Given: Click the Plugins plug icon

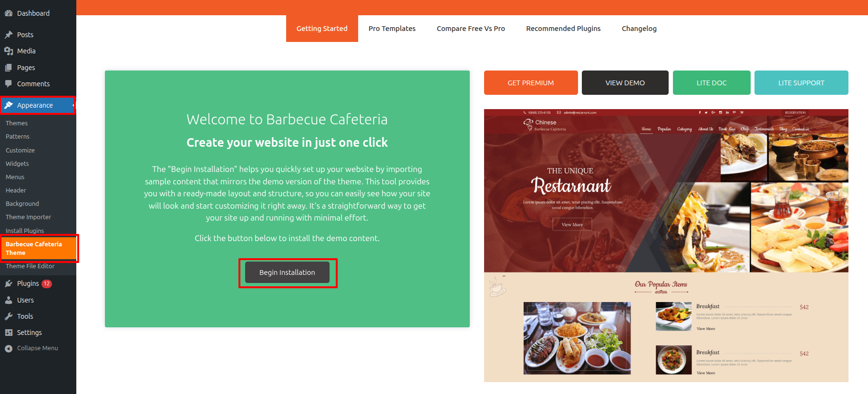Looking at the screenshot, I should pyautogui.click(x=9, y=283).
